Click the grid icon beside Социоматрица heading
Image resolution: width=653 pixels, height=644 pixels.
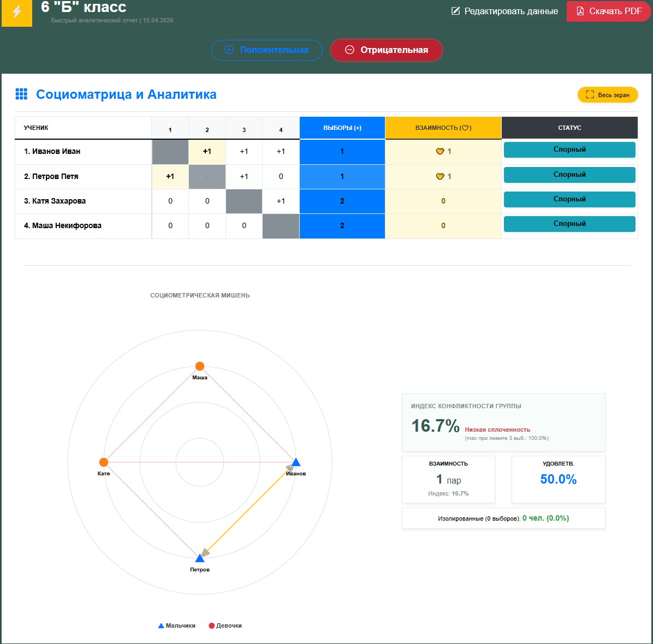21,94
